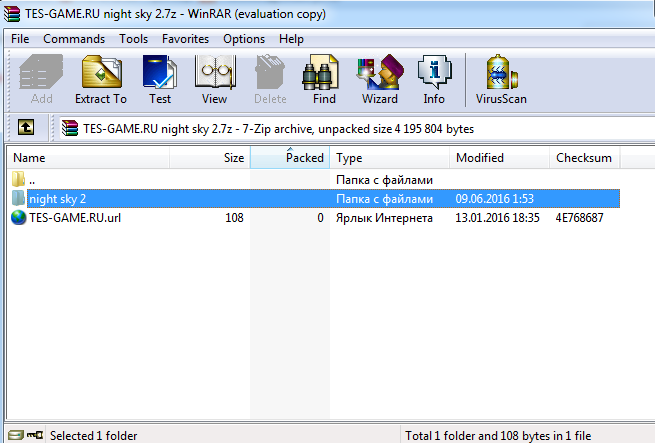
Task: Click 'Total 1 folder and 108 bytes' status
Action: click(x=498, y=435)
